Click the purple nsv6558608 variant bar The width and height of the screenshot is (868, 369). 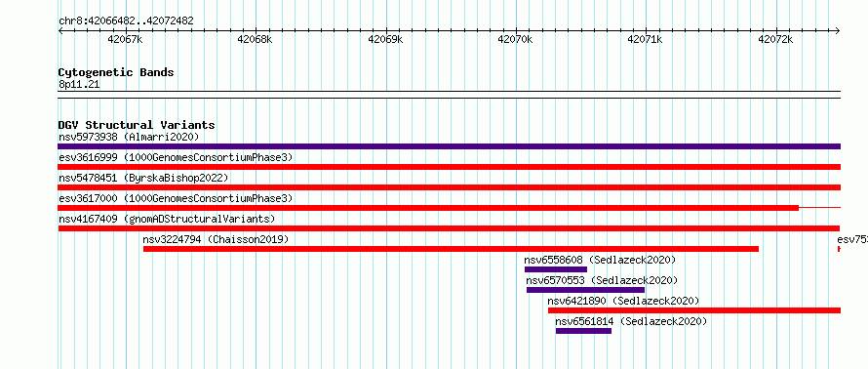(x=556, y=269)
